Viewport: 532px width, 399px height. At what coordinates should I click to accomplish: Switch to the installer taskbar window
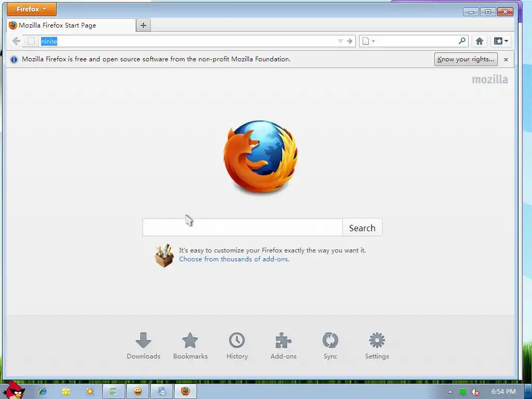click(x=162, y=391)
